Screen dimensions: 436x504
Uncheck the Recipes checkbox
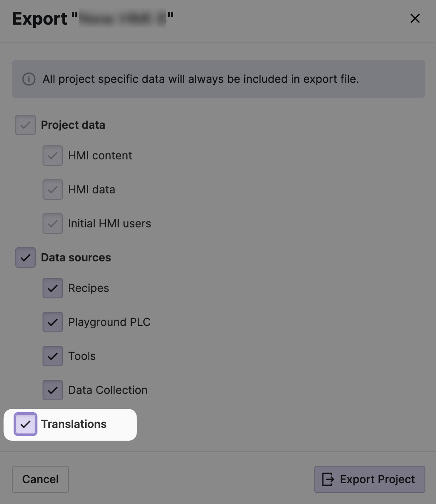pyautogui.click(x=53, y=288)
